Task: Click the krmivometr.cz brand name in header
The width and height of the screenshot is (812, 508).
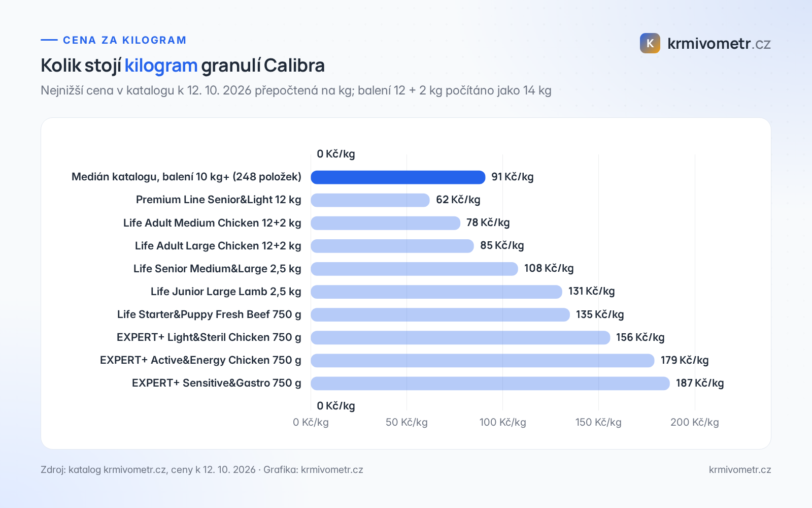Action: pyautogui.click(x=719, y=44)
